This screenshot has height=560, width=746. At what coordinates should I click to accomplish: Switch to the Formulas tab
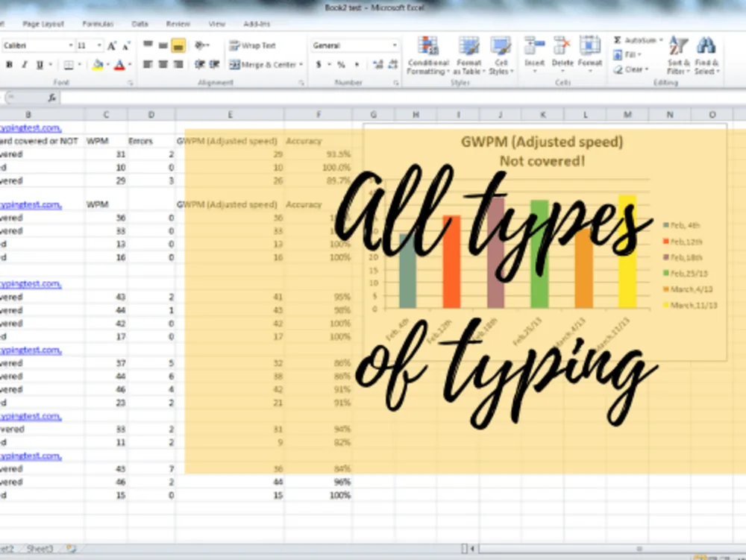pyautogui.click(x=98, y=24)
